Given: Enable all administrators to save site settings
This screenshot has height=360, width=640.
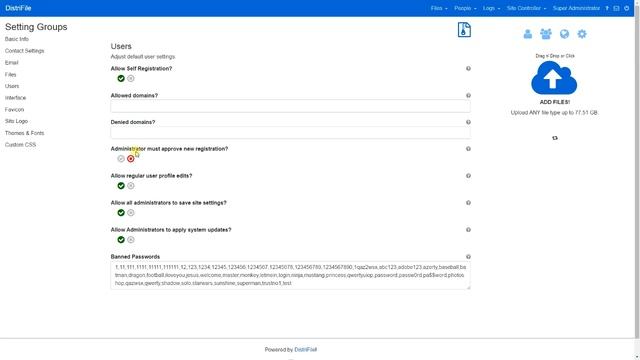Looking at the screenshot, I should [121, 213].
